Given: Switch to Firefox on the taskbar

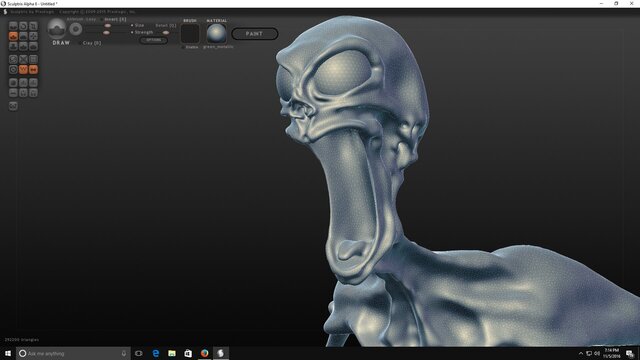Looking at the screenshot, I should coord(204,353).
